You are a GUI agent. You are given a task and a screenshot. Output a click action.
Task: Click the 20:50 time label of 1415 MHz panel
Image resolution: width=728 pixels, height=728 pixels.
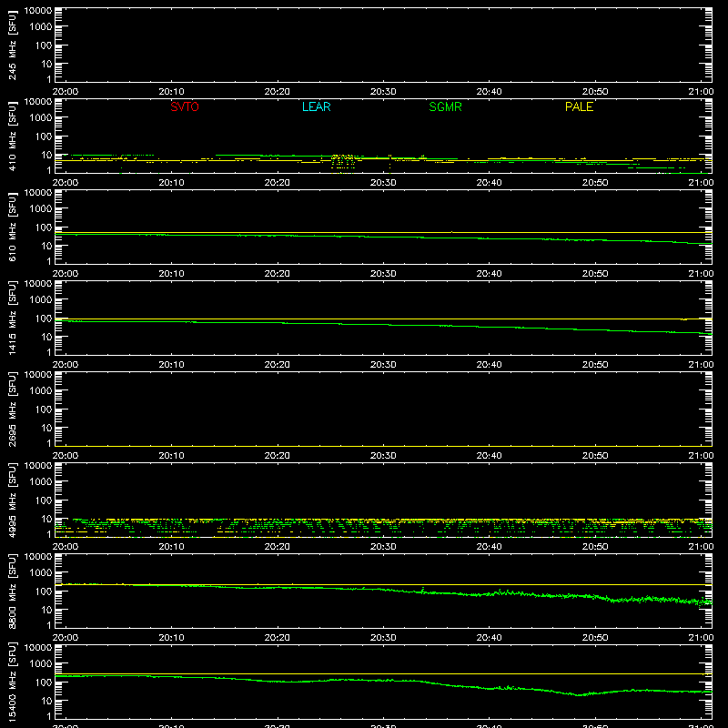(595, 365)
